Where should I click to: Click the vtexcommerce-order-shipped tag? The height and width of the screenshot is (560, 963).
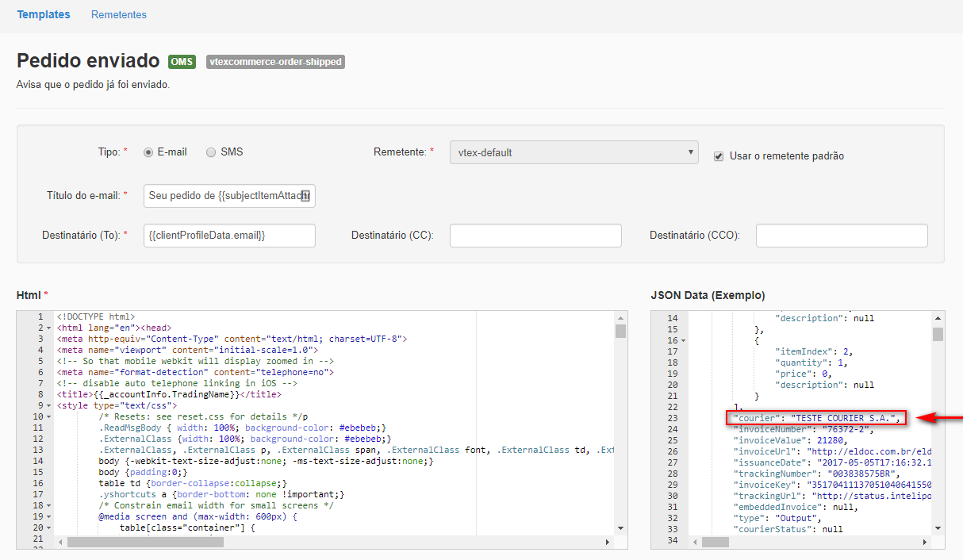click(x=275, y=61)
